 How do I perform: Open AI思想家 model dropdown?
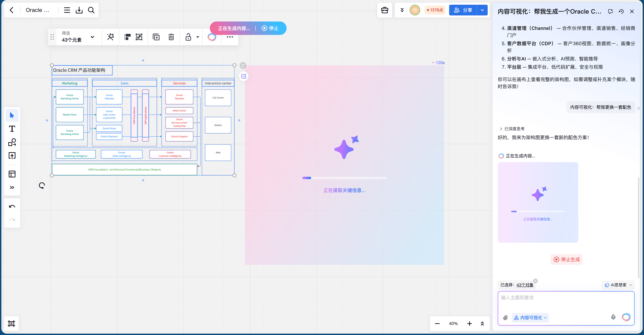[x=618, y=285]
